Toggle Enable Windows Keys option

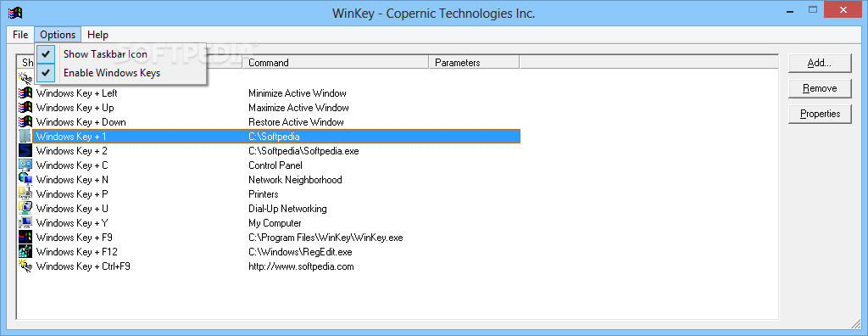coord(120,73)
